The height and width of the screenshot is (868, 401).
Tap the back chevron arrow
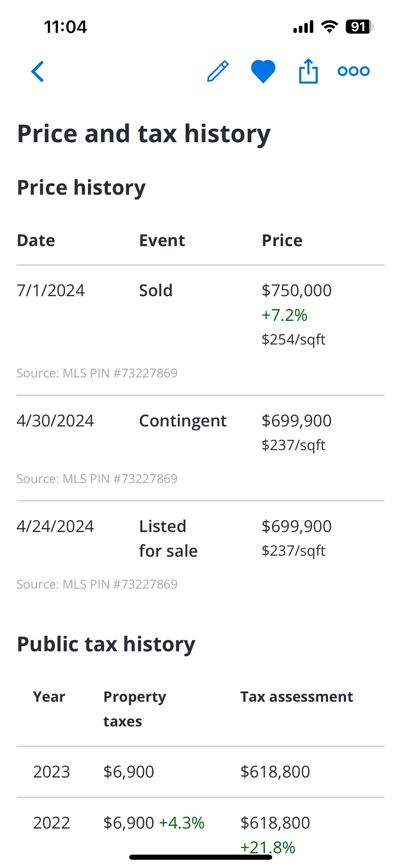click(38, 71)
